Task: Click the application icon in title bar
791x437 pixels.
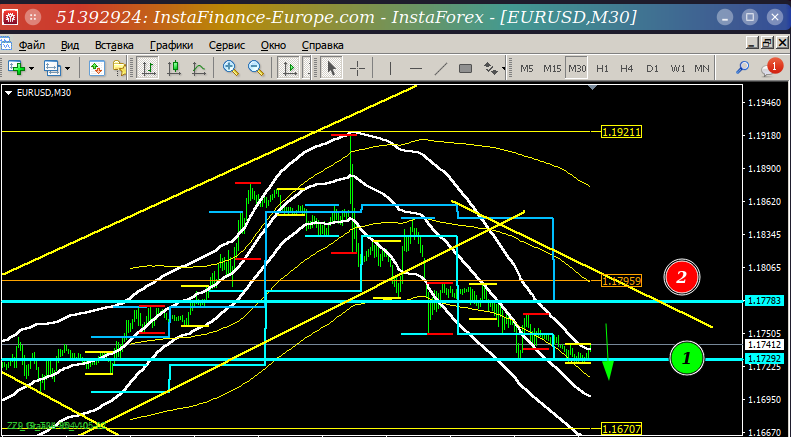Action: point(10,17)
